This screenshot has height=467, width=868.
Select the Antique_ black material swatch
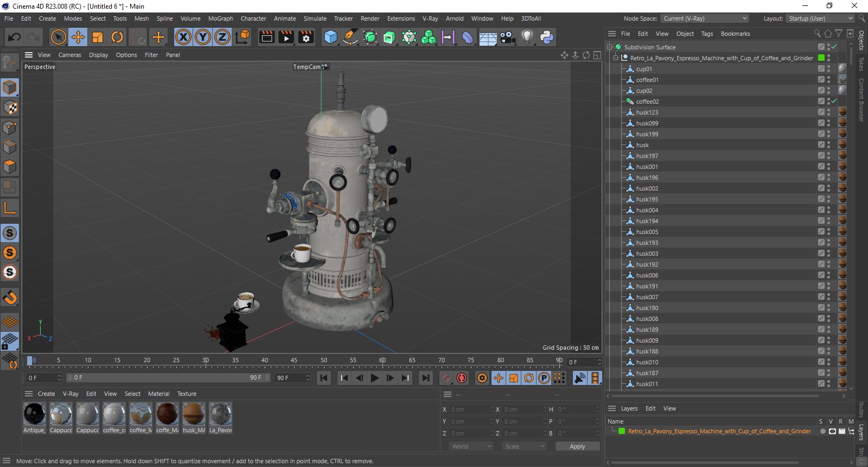[x=34, y=414]
